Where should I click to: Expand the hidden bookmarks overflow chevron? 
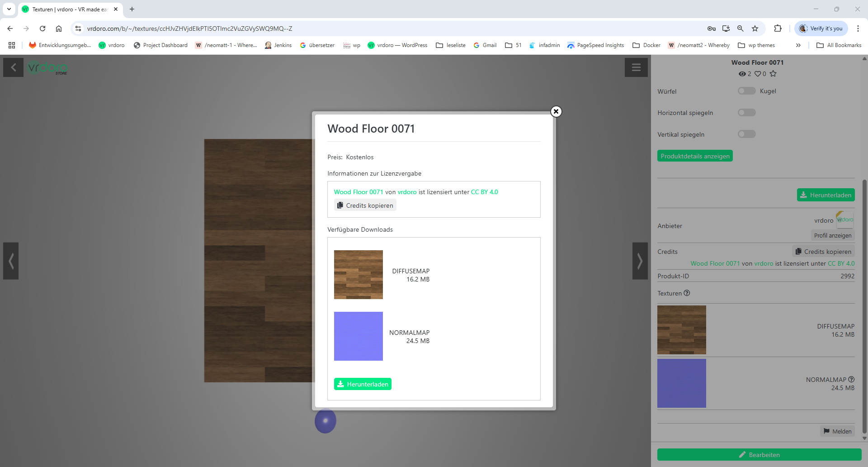coord(798,45)
